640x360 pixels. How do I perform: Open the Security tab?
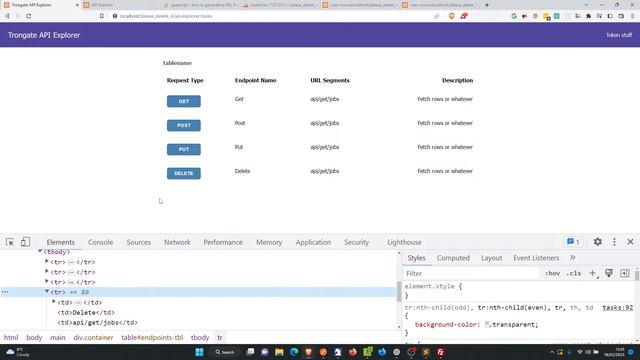click(x=356, y=242)
